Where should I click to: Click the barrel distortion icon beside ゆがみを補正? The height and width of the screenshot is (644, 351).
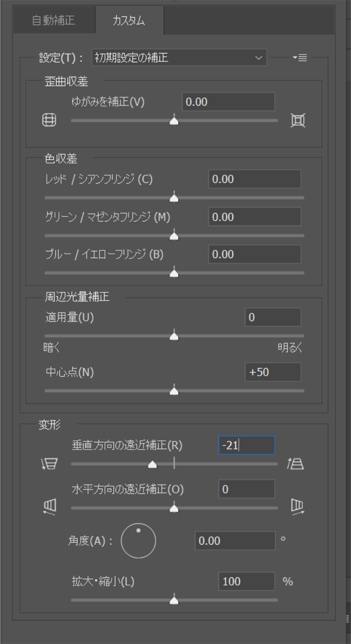[49, 120]
